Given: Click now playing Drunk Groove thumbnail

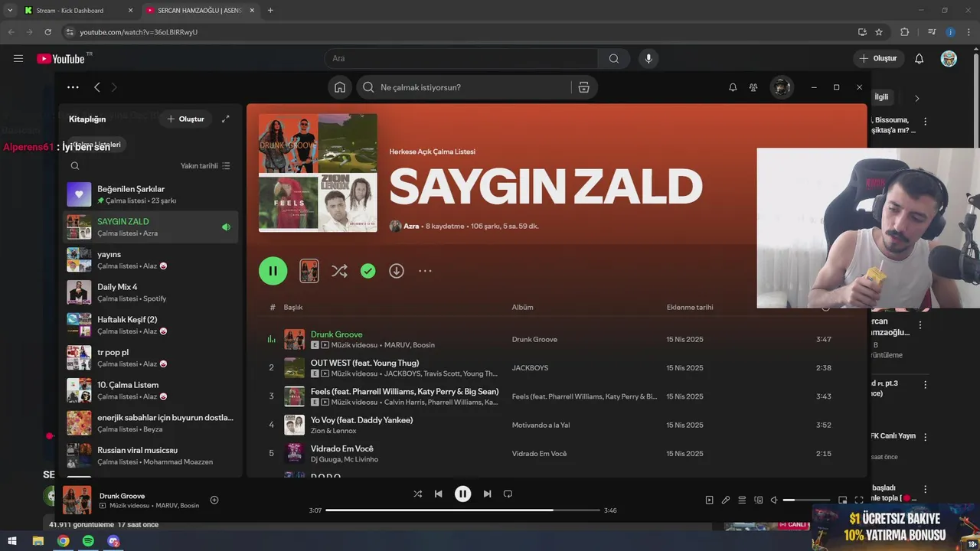Looking at the screenshot, I should (x=77, y=500).
